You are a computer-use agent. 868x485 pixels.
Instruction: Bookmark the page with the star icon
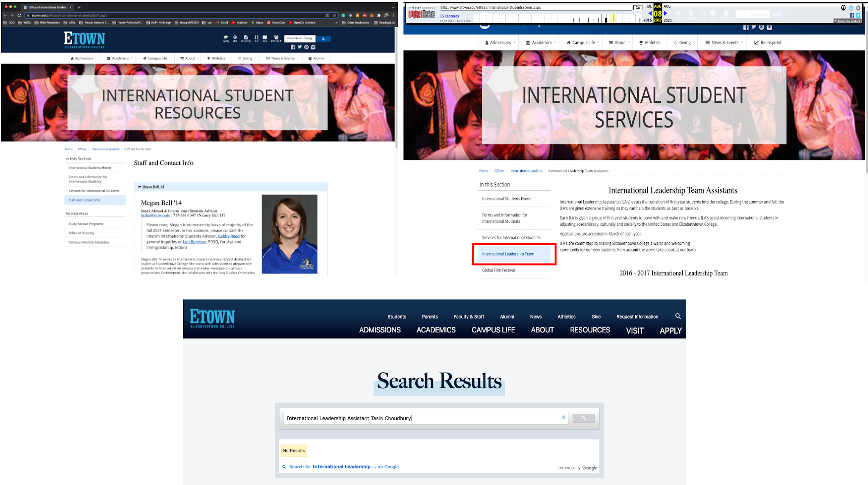point(334,15)
